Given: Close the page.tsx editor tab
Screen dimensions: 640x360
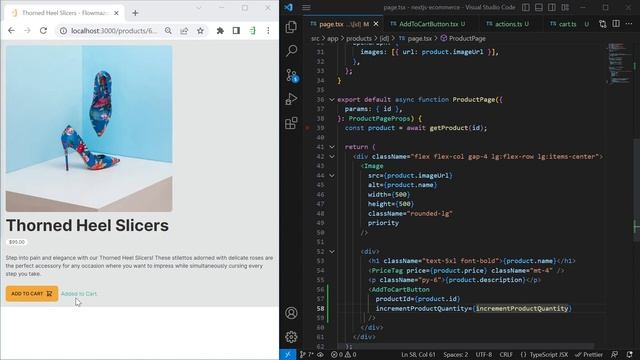Looking at the screenshot, I should 376,24.
